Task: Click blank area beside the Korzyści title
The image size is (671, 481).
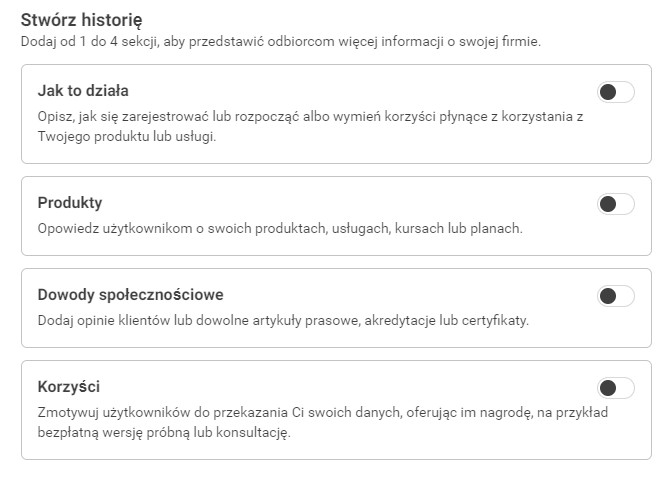Action: pyautogui.click(x=350, y=387)
